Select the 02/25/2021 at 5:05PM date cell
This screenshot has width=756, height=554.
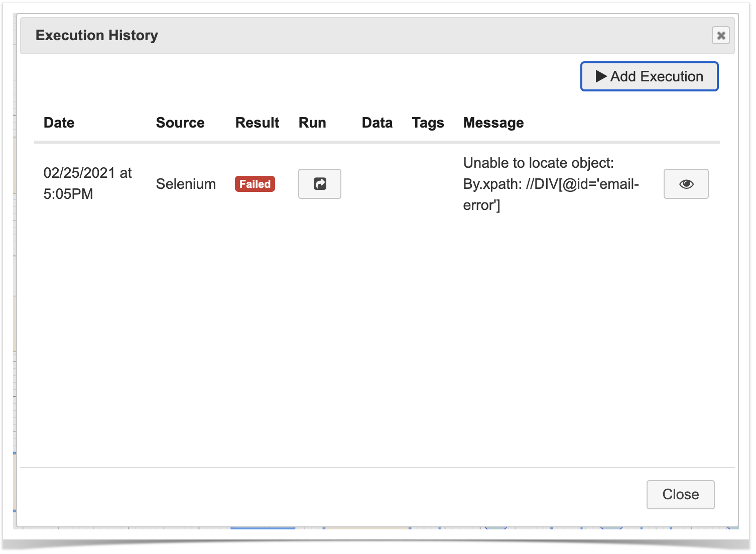pos(88,183)
